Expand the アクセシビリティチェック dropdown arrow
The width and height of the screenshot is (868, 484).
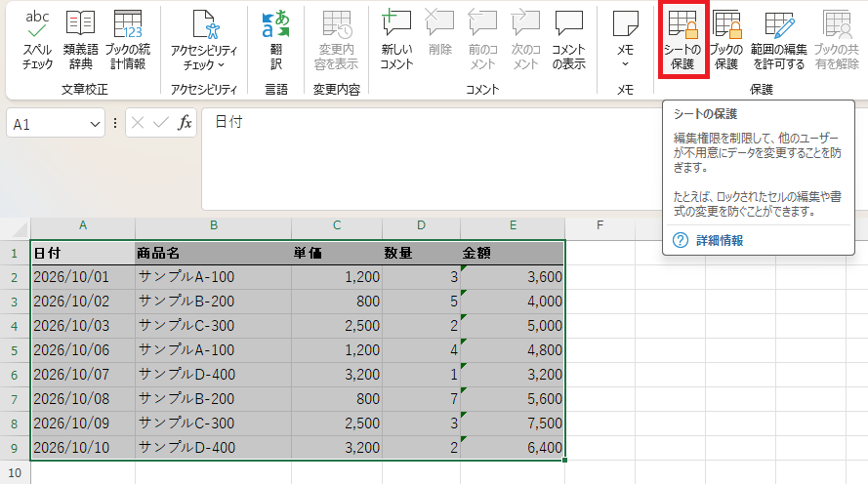(x=222, y=64)
